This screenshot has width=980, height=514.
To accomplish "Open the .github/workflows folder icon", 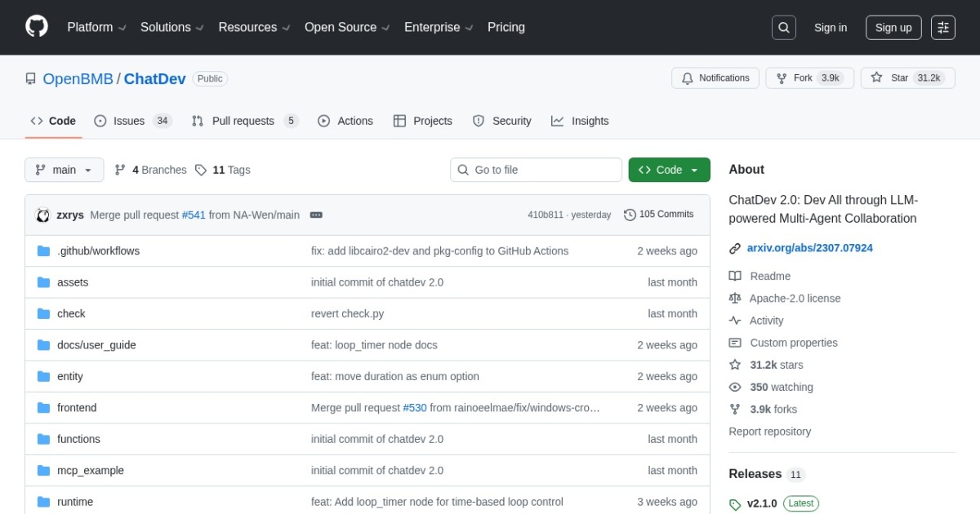I will coord(43,250).
